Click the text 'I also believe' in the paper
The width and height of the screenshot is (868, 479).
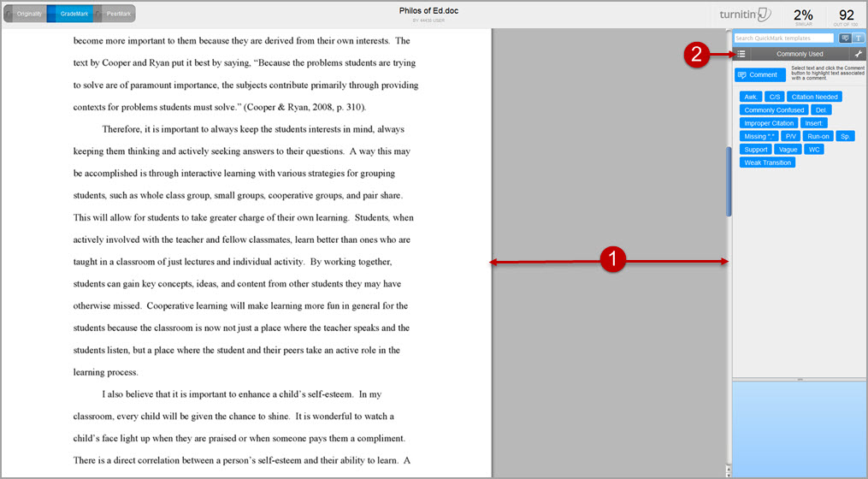(127, 394)
